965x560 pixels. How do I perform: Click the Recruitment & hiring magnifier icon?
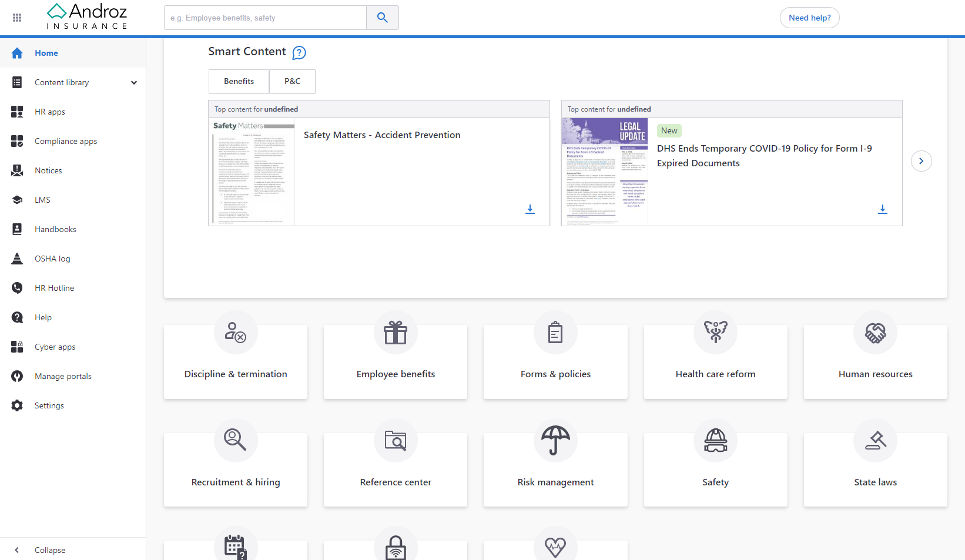236,440
